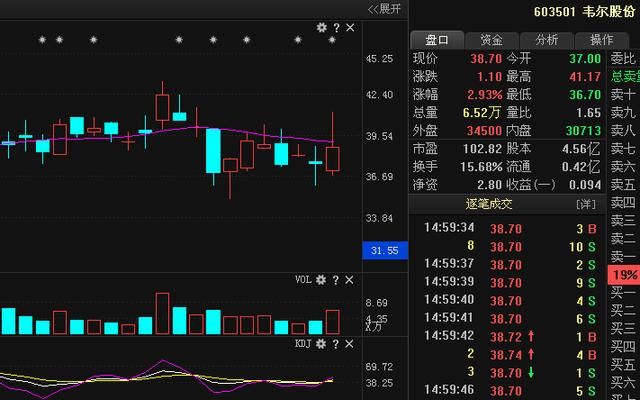Open main chart settings gear
Image resolution: width=640 pixels, height=400 pixels.
(322, 27)
